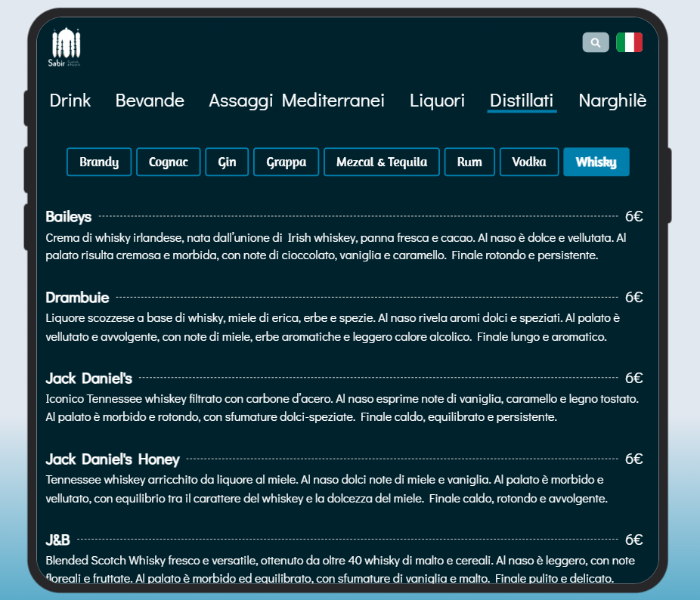
Task: Click the Baileys item title
Action: coord(68,217)
